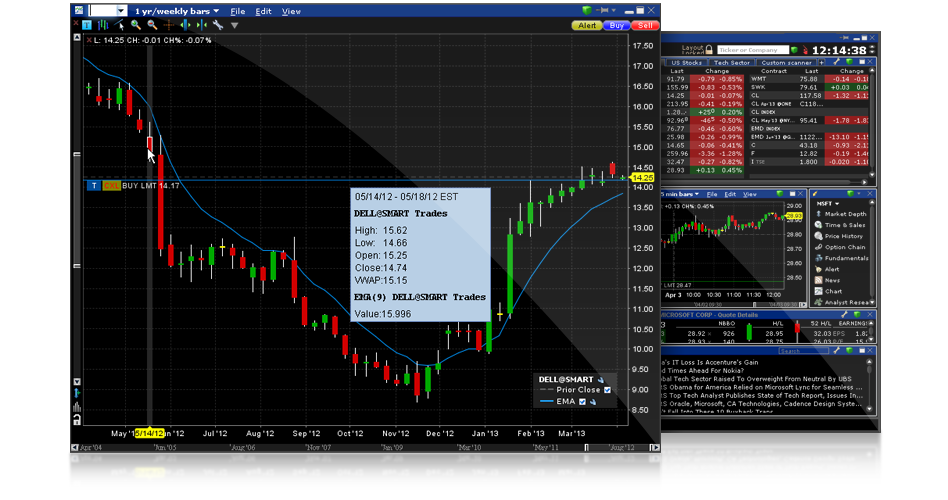
Task: Click the blue Buy button
Action: [617, 25]
